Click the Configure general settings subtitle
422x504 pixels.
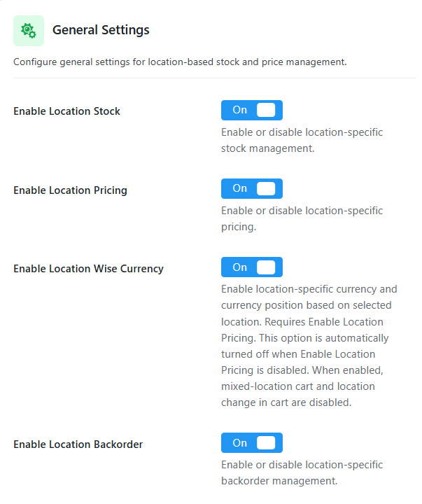pyautogui.click(x=180, y=62)
